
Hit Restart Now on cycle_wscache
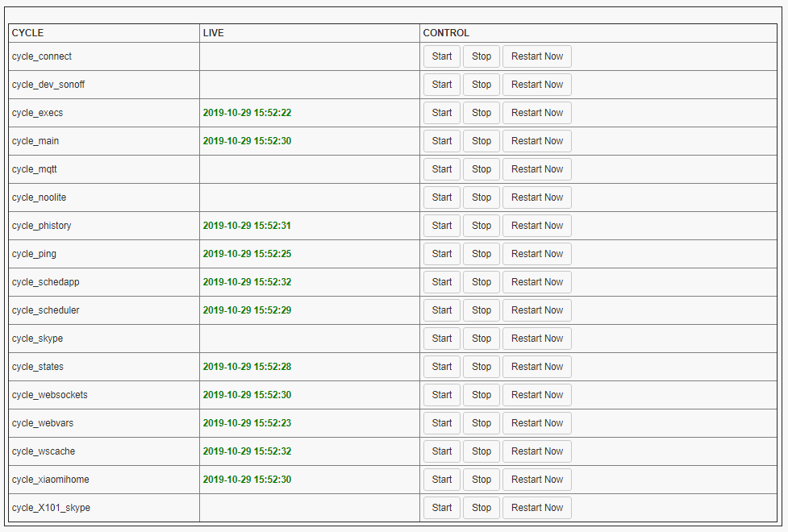point(536,451)
